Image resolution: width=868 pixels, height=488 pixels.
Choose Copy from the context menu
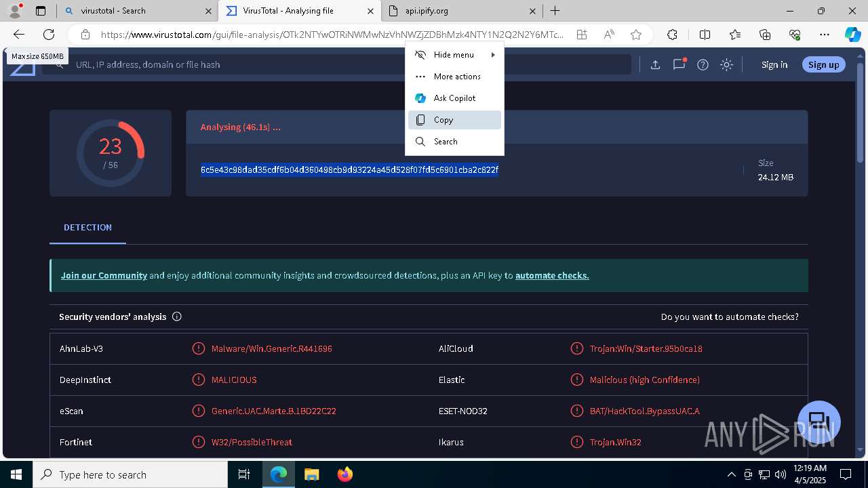[454, 120]
